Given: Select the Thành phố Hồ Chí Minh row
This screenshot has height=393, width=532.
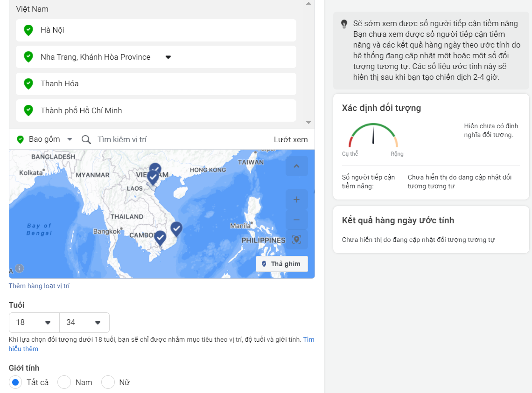Looking at the screenshot, I should [x=156, y=110].
